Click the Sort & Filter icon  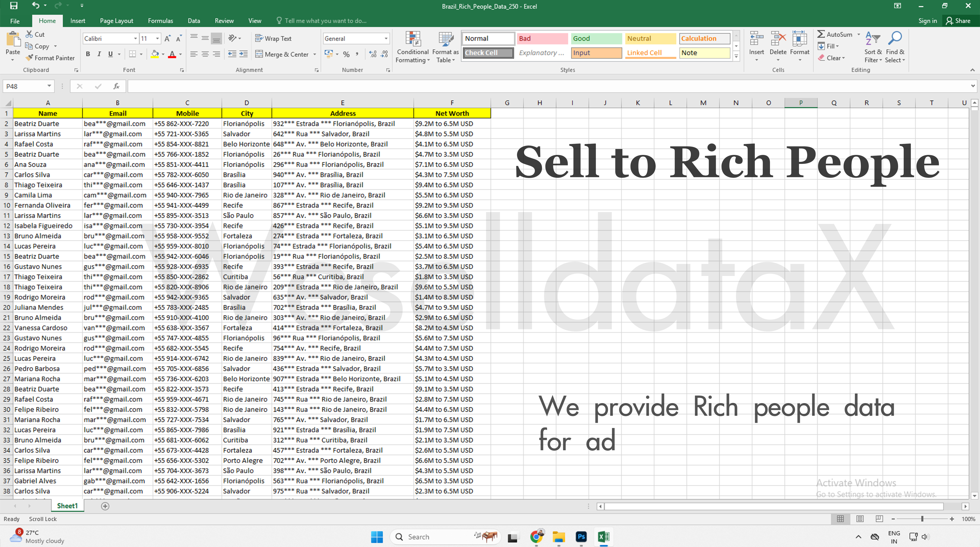click(x=873, y=39)
